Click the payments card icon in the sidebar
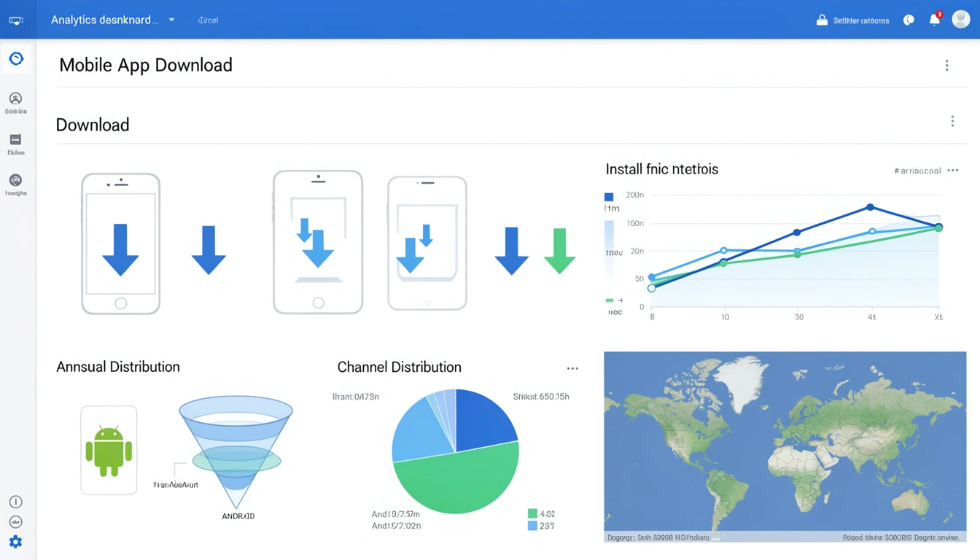Viewport: 980px width, 560px height. pos(15,140)
